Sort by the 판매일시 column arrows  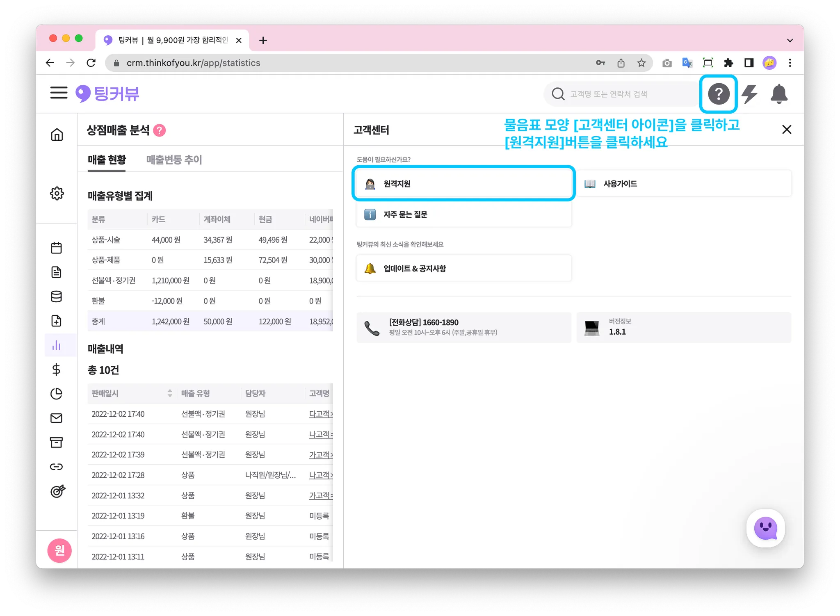pos(170,393)
